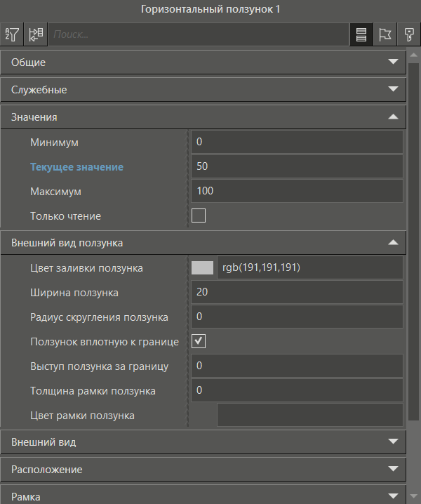This screenshot has height=504, width=421.
Task: Open the flag events tab icon
Action: (x=385, y=34)
